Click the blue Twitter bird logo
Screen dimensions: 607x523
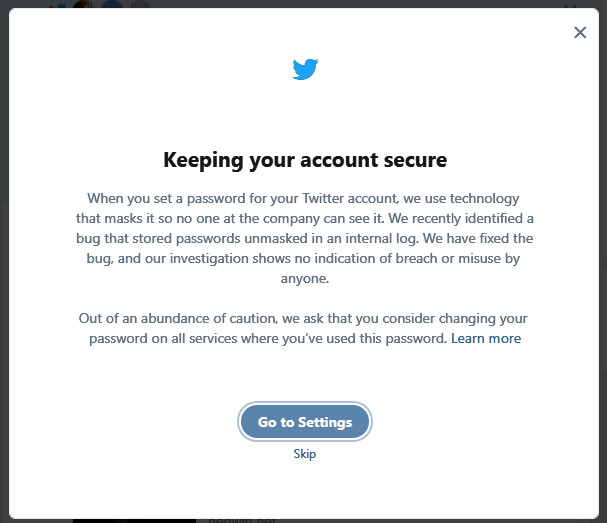coord(305,69)
